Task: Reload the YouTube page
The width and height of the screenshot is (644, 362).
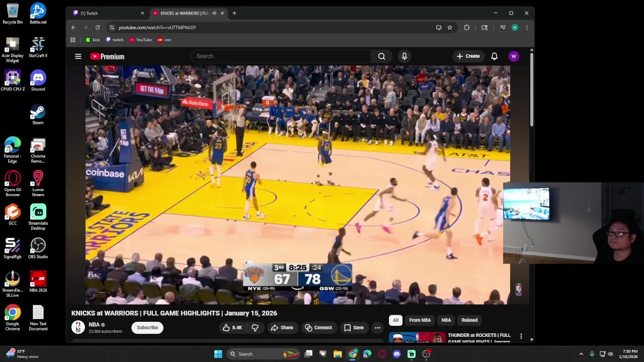Action: coord(98,28)
